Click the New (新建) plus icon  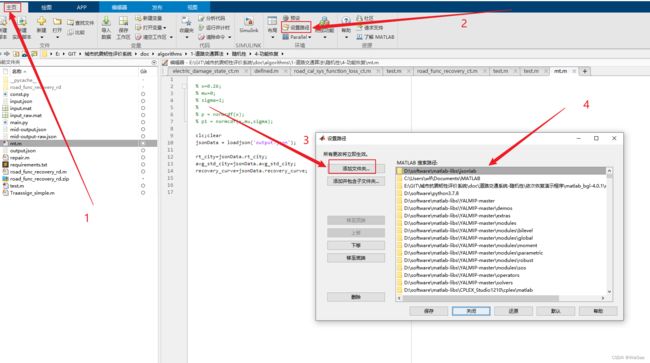pos(41,22)
